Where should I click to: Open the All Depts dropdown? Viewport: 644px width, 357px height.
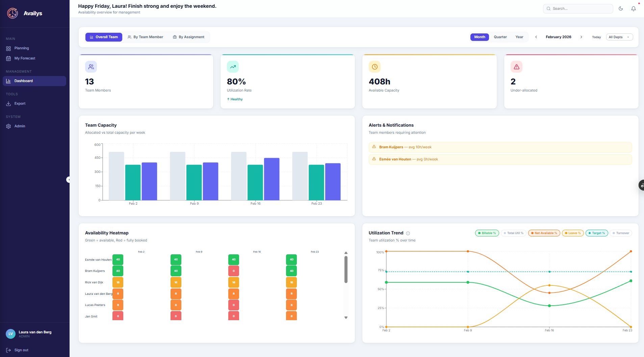[x=619, y=37]
